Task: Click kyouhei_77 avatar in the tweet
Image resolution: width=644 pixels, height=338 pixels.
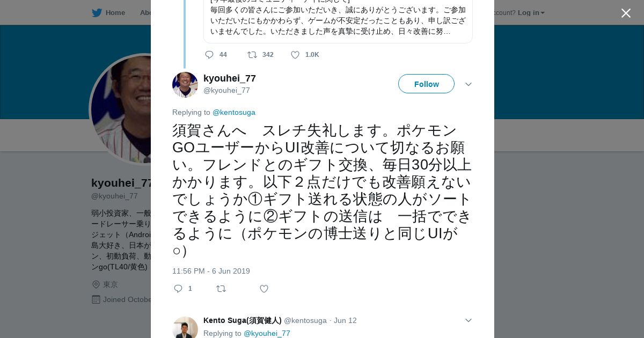Action: 185,85
